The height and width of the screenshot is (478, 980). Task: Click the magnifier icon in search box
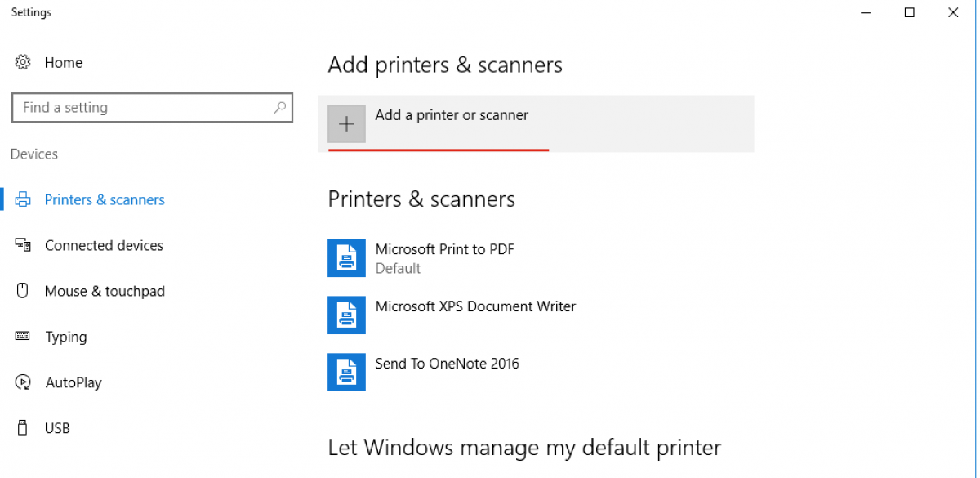click(280, 107)
